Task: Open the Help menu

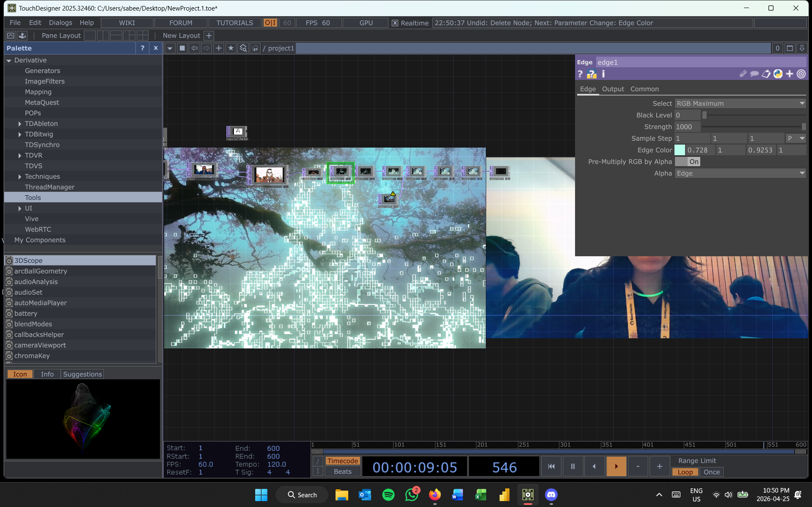Action: (x=87, y=23)
